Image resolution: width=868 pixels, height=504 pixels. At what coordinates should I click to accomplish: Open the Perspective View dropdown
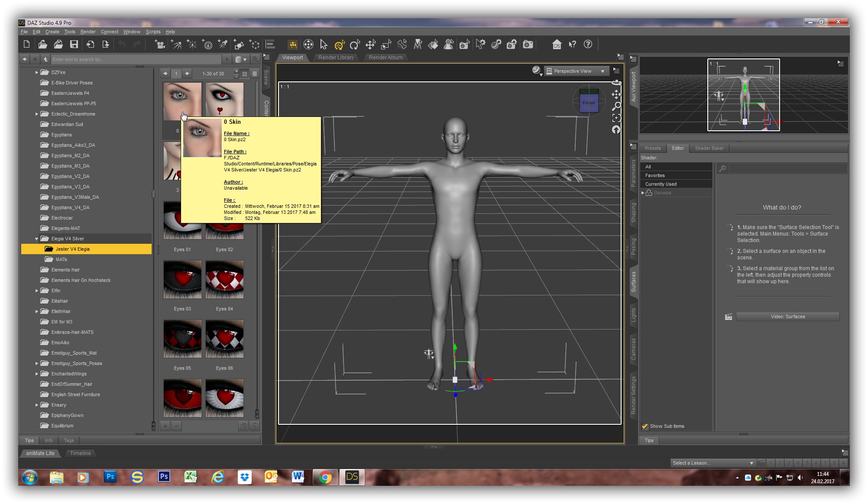coord(577,71)
